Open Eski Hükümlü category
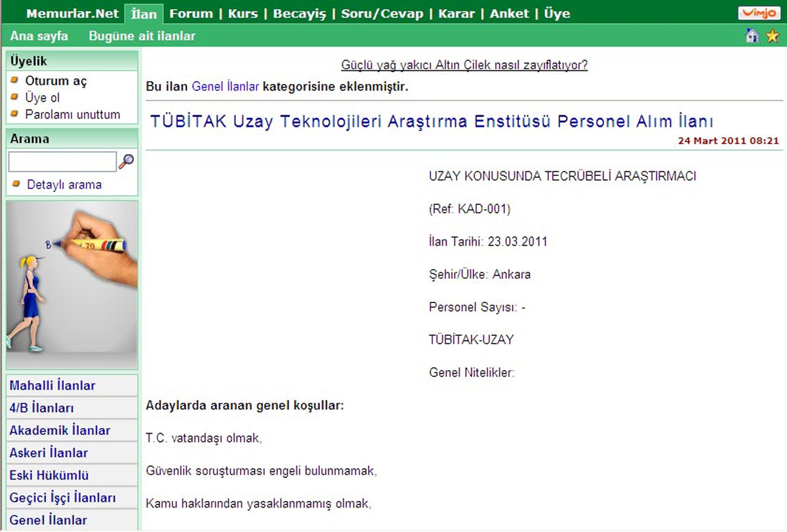 72,475
